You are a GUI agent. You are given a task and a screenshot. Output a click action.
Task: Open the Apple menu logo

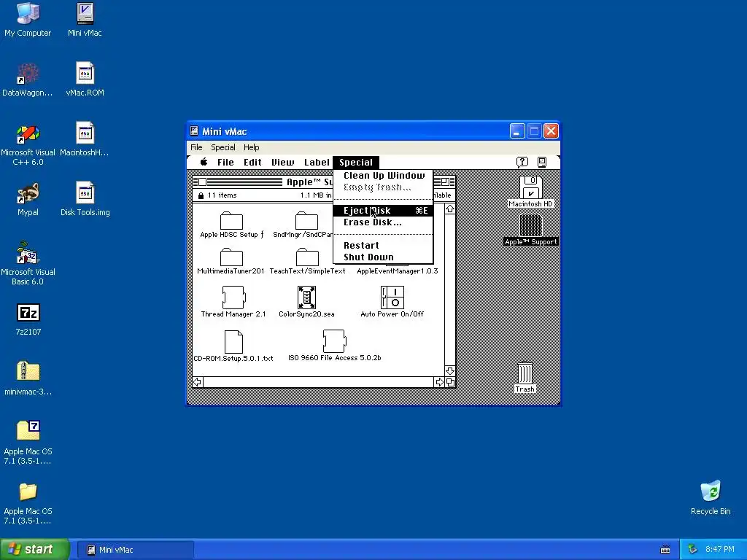(204, 162)
